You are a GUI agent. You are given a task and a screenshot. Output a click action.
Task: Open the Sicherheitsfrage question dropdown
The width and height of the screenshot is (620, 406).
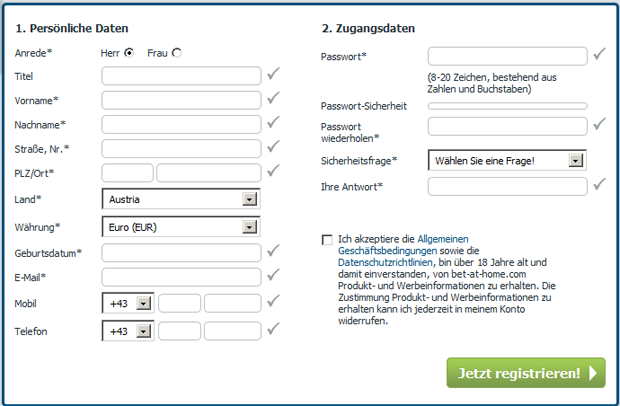point(507,161)
